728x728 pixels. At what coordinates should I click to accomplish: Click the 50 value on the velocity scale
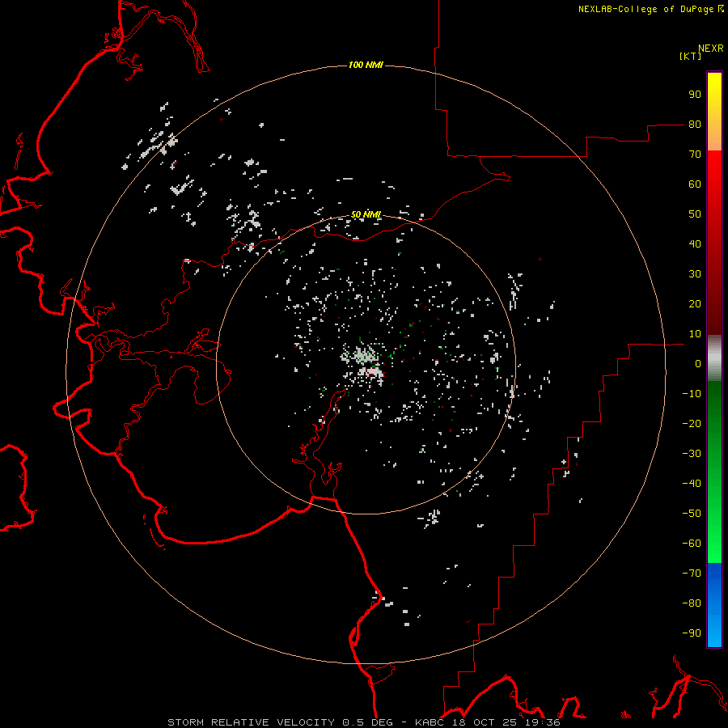(x=695, y=214)
